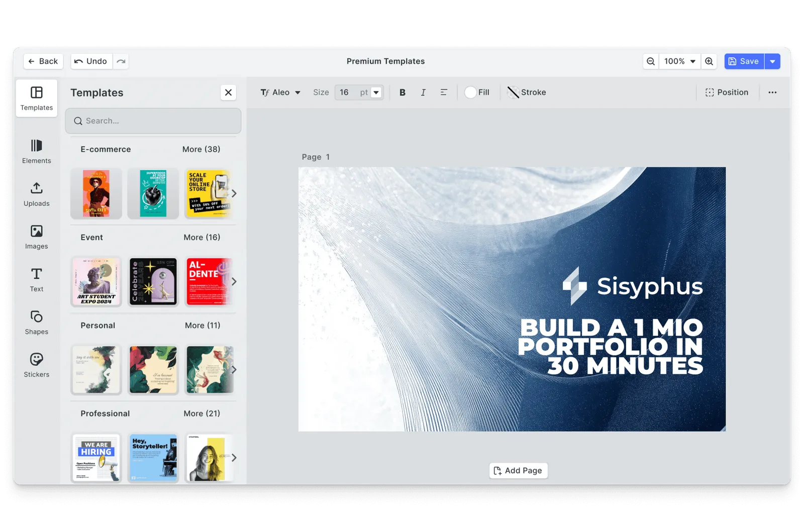The image size is (804, 532).
Task: Open the Images sidebar panel
Action: coord(37,237)
